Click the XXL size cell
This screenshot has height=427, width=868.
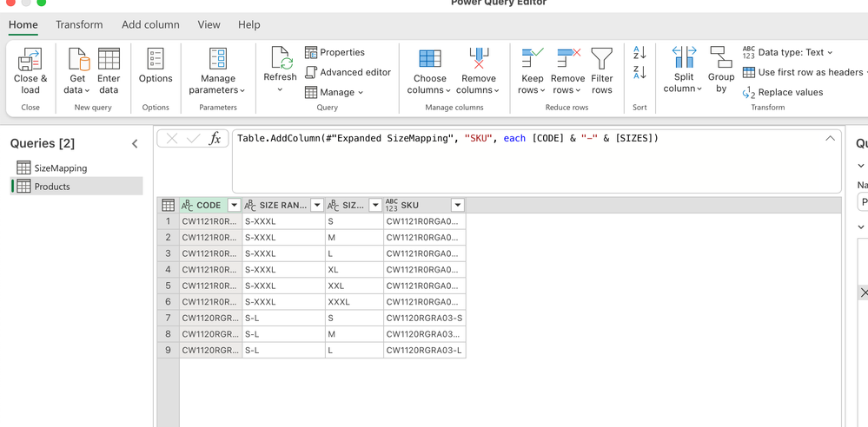click(354, 286)
